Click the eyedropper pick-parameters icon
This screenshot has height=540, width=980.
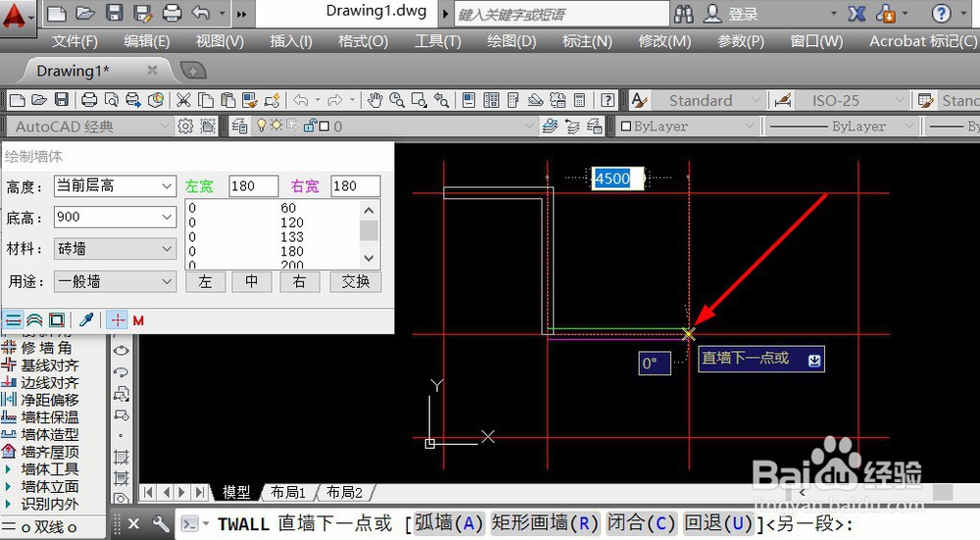(x=86, y=320)
